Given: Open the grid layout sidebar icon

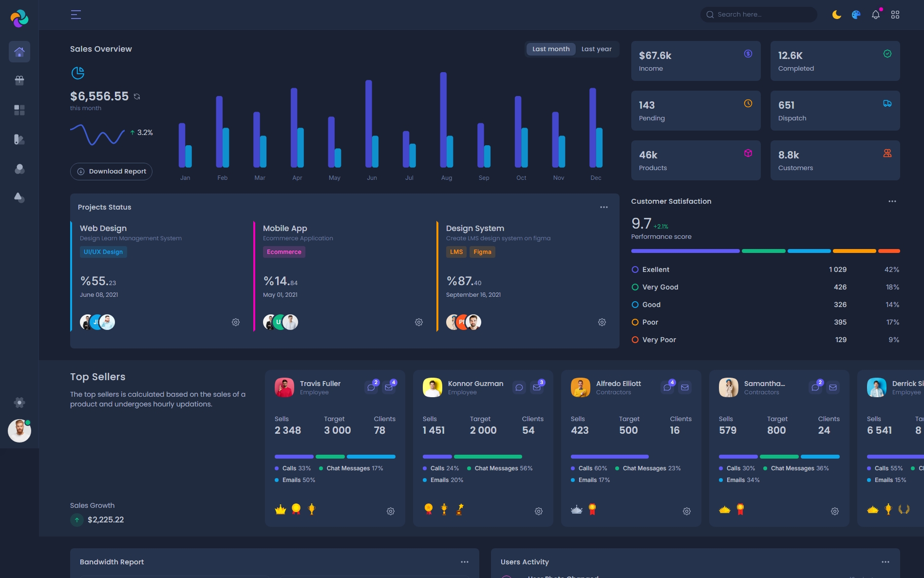Looking at the screenshot, I should tap(19, 110).
